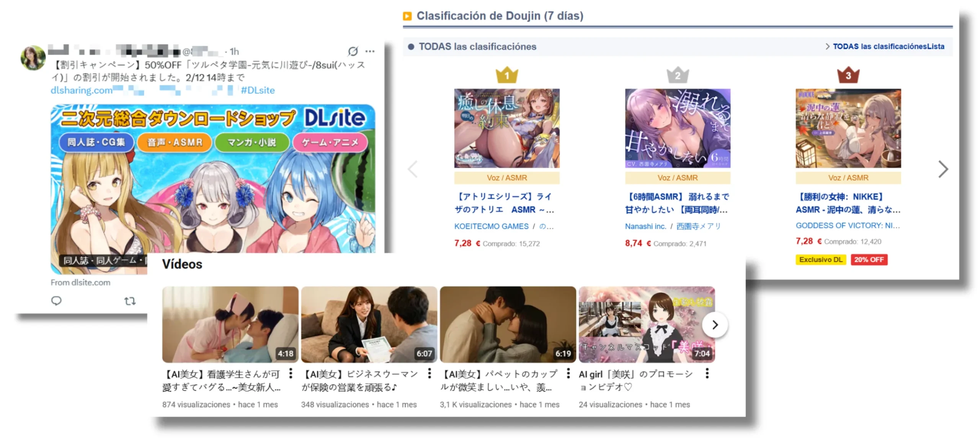Viewport: 980px width, 438px height.
Task: Open the rank 1 アトリエシリーズ ASMR thumbnail
Action: (x=506, y=128)
